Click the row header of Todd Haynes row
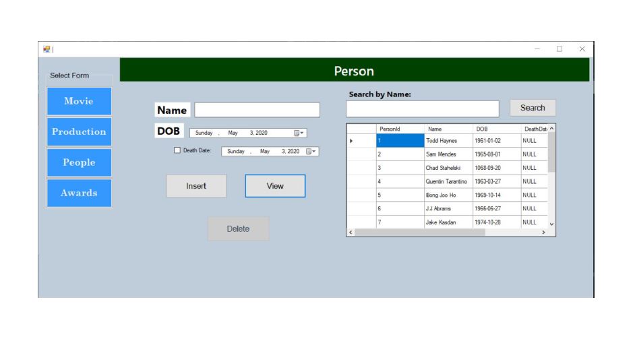The width and height of the screenshot is (633, 364). (x=361, y=140)
